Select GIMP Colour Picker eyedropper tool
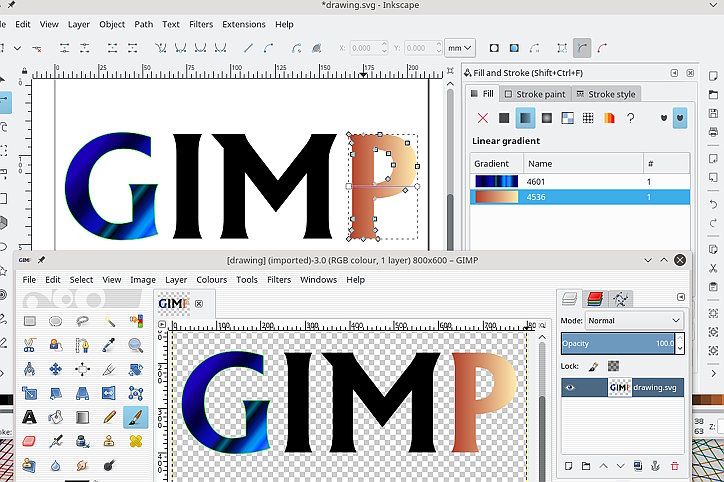This screenshot has height=482, width=724. coord(109,345)
